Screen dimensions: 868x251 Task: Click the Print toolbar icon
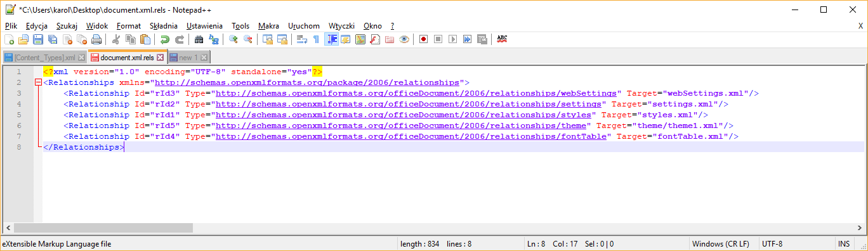click(x=96, y=39)
